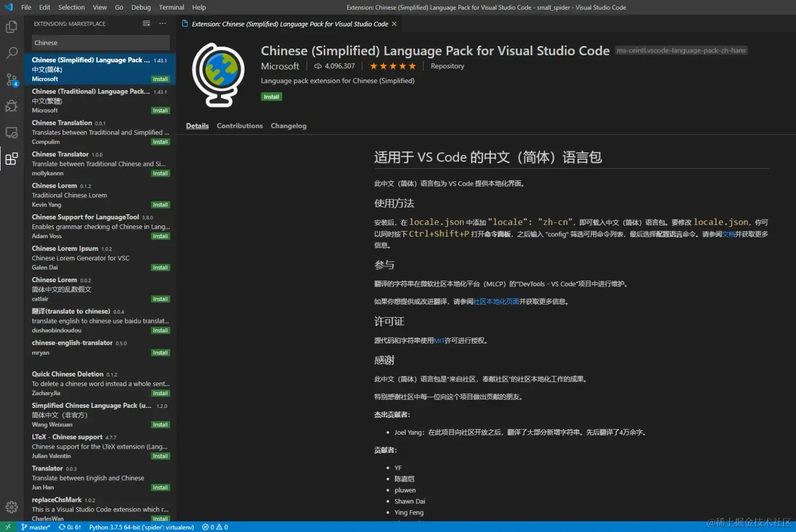Clear extensions search results list icon

pyautogui.click(x=146, y=23)
